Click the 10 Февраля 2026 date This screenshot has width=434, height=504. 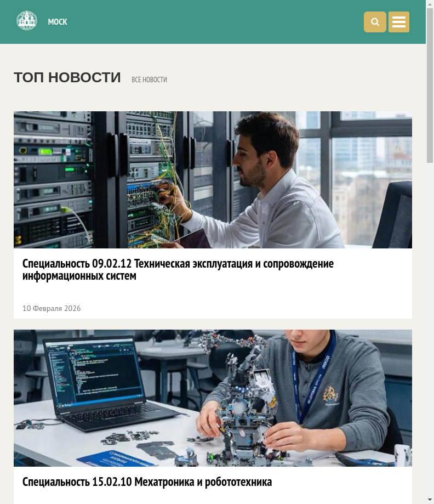(52, 308)
